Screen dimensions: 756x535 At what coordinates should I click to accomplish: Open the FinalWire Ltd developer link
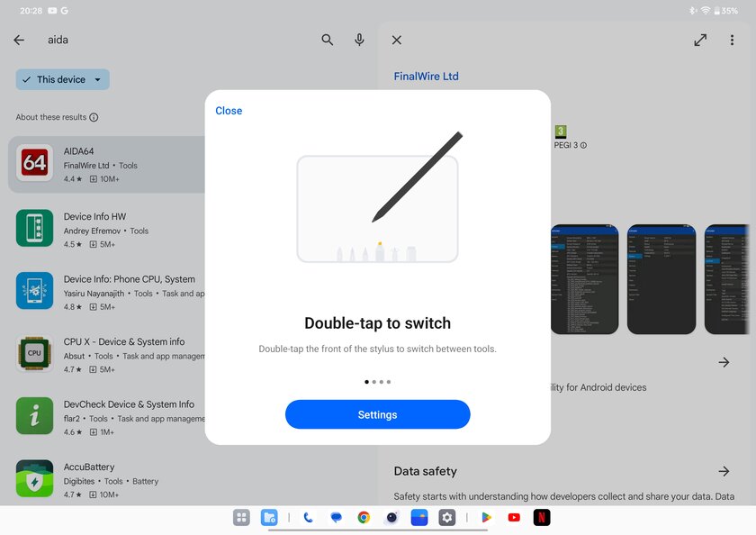[427, 77]
